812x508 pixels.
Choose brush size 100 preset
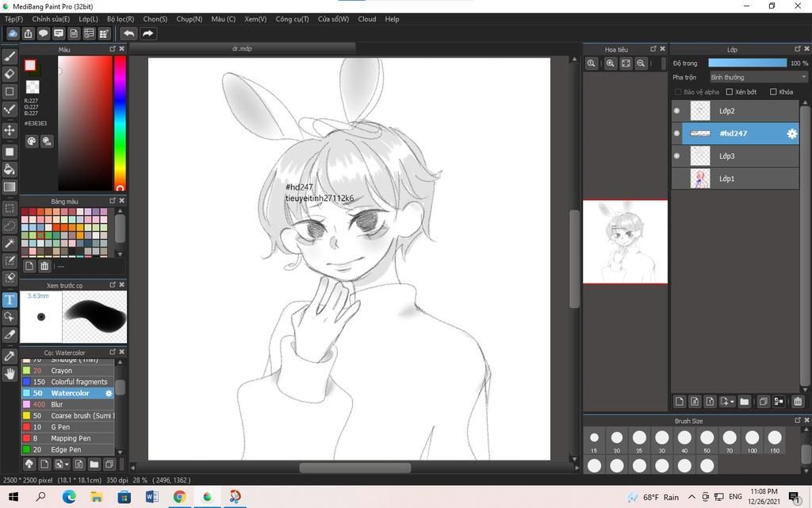[752, 441]
